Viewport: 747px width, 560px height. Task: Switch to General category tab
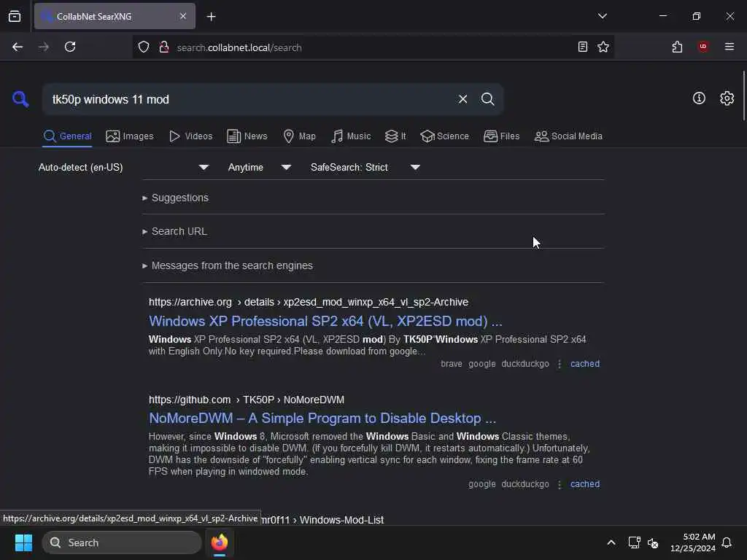(x=67, y=136)
